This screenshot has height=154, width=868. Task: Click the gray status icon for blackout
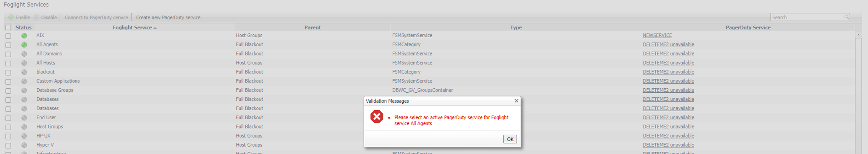point(24,72)
